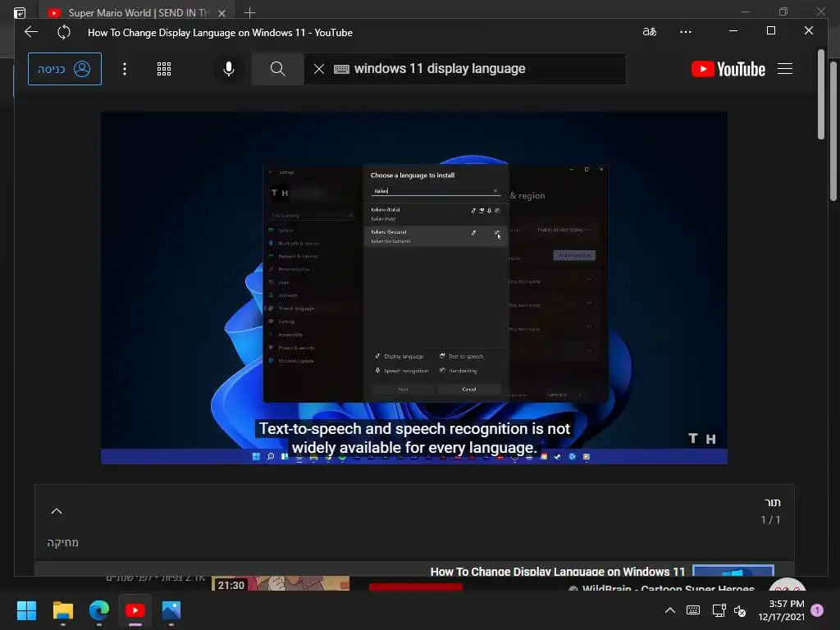Image resolution: width=840 pixels, height=630 pixels.
Task: Show hidden system tray icons
Action: point(670,610)
